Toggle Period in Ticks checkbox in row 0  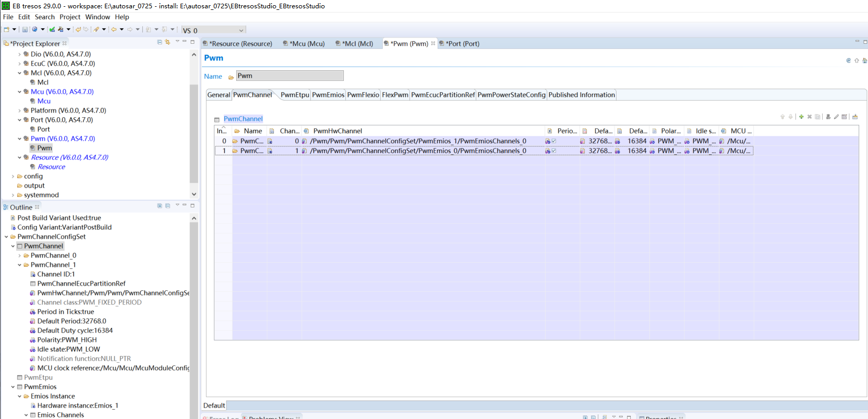(x=553, y=141)
